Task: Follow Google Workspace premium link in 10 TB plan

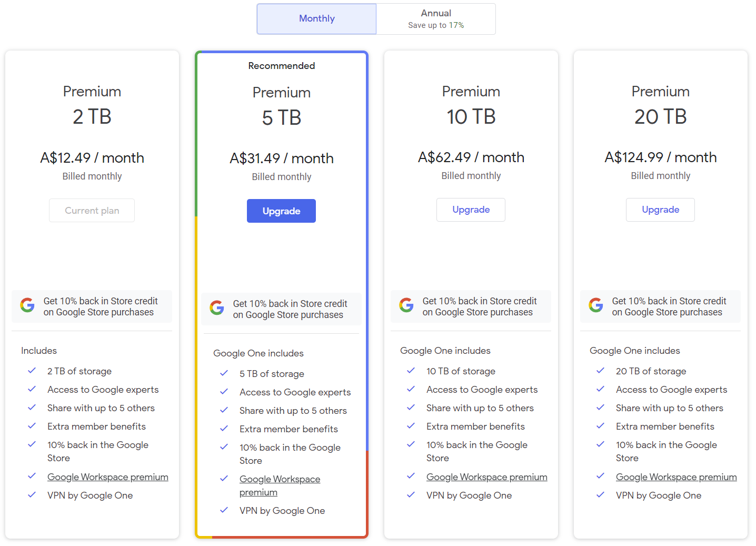Action: pyautogui.click(x=486, y=477)
